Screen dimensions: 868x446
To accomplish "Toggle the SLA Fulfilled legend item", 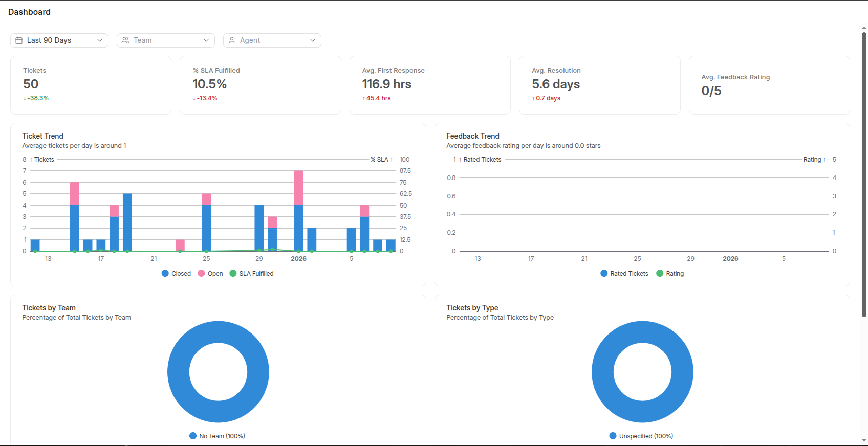I will [x=251, y=274].
